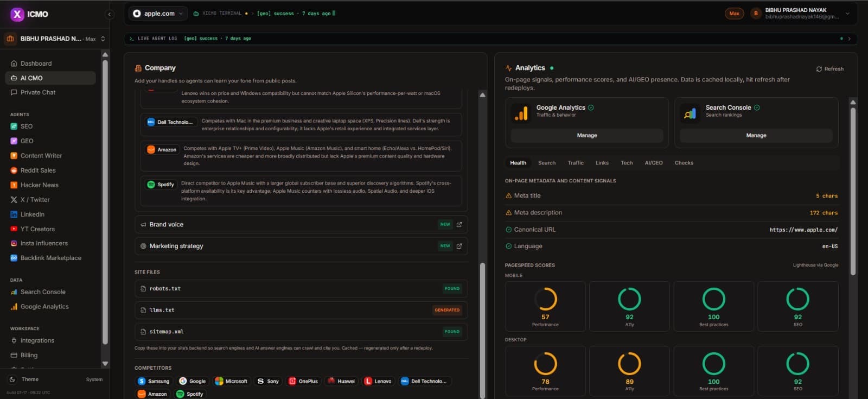868x399 pixels.
Task: Open the sitemap.xml site file
Action: click(301, 332)
